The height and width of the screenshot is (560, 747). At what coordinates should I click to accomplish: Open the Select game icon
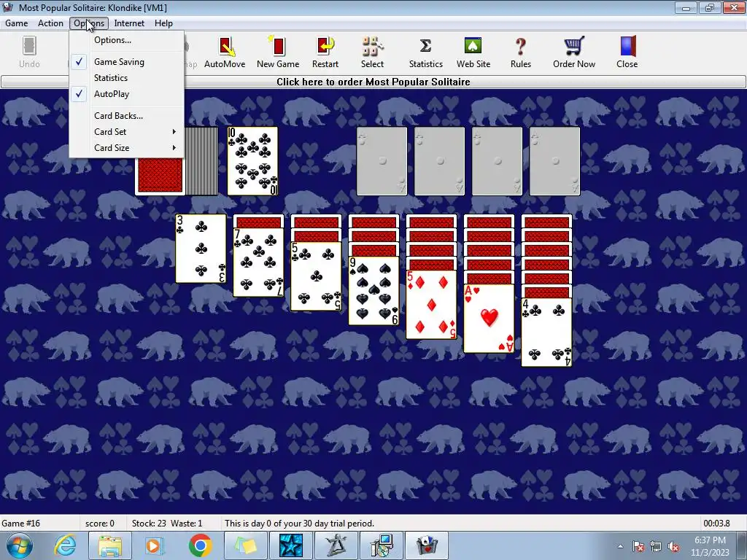point(372,52)
